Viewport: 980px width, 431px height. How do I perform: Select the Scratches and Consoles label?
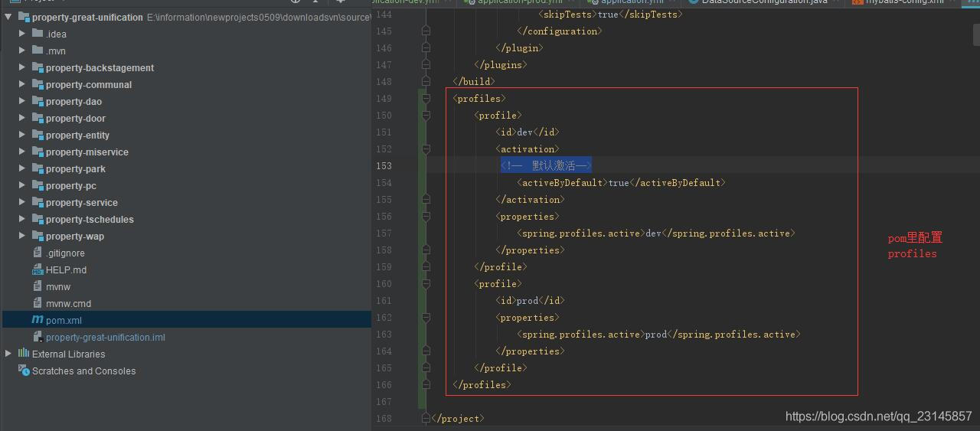click(x=84, y=371)
